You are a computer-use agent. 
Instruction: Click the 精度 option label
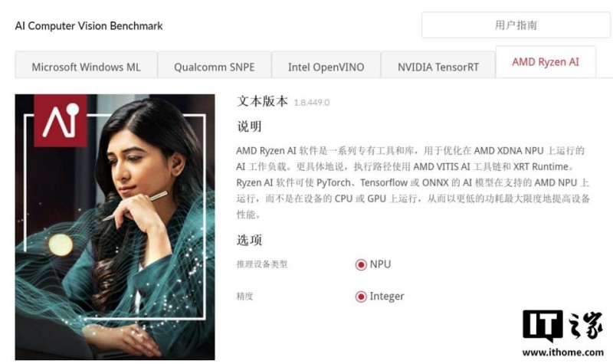(244, 297)
